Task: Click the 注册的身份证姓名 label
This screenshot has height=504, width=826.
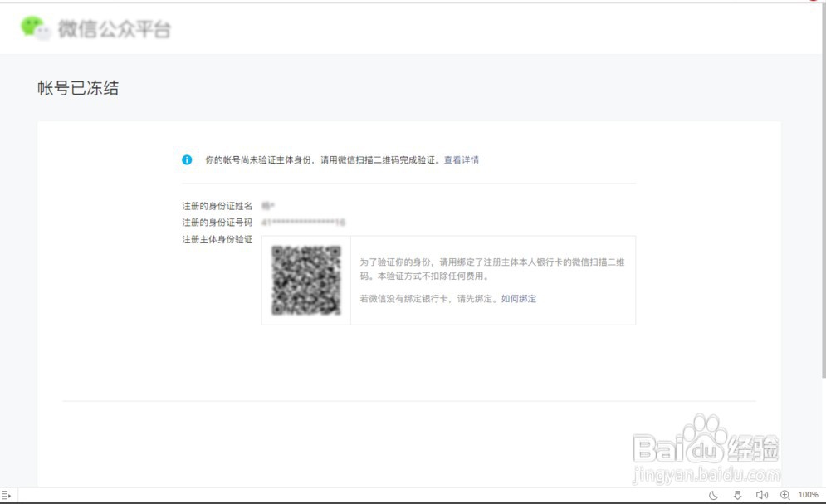Action: tap(217, 206)
